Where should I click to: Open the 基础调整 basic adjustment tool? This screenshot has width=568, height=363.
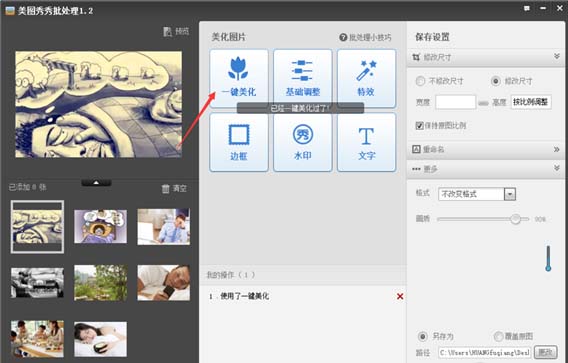[x=302, y=78]
